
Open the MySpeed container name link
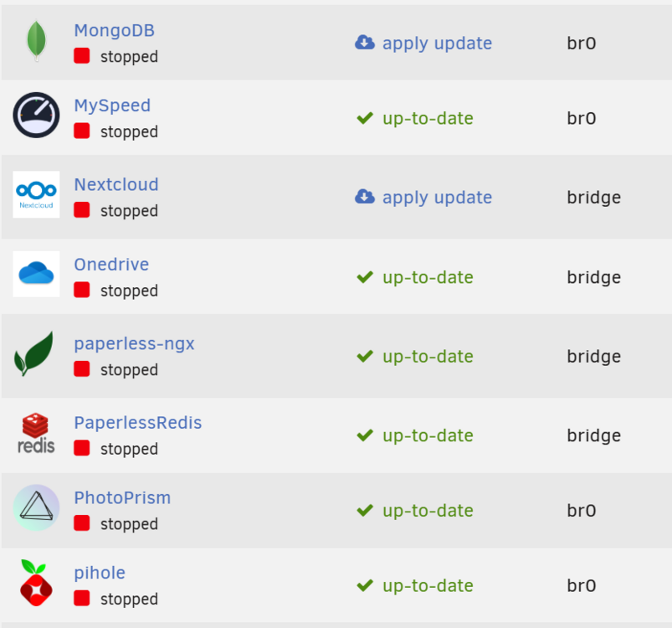point(112,106)
